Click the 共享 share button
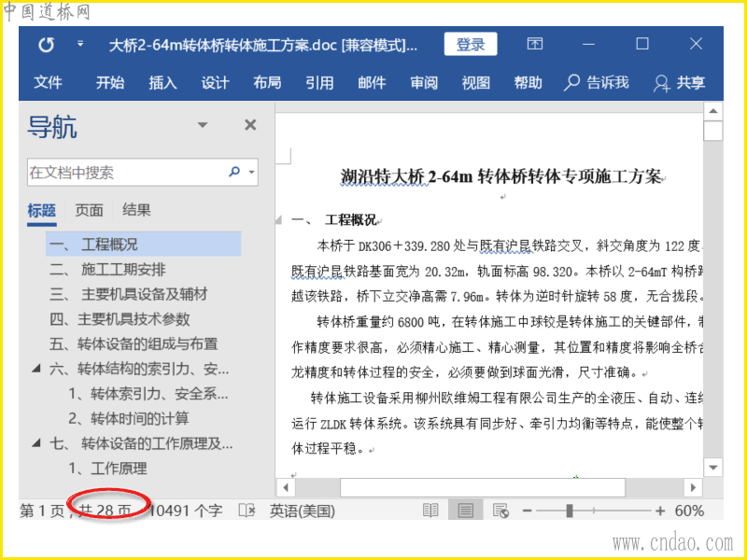 (x=680, y=83)
